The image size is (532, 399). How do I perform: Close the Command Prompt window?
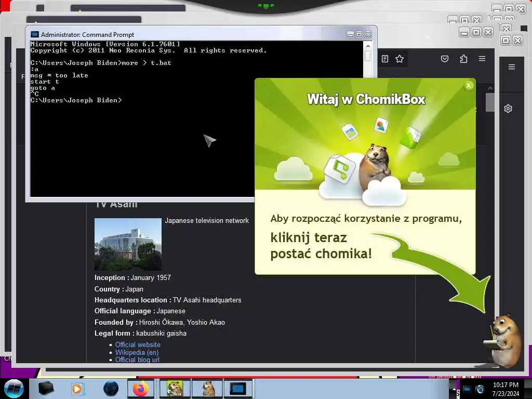point(368,35)
